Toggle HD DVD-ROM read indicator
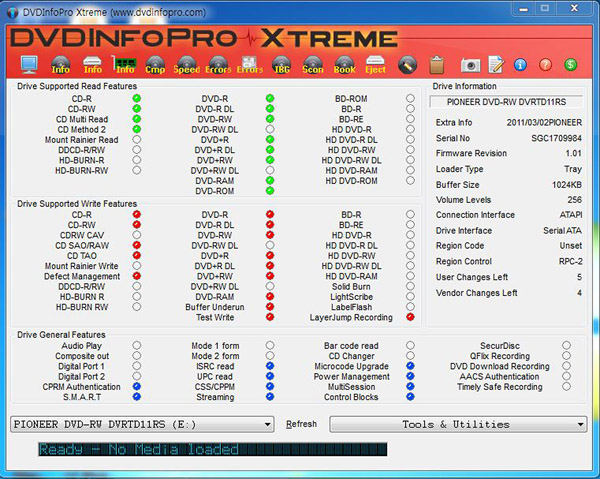Viewport: 600px width, 479px height. 410,180
